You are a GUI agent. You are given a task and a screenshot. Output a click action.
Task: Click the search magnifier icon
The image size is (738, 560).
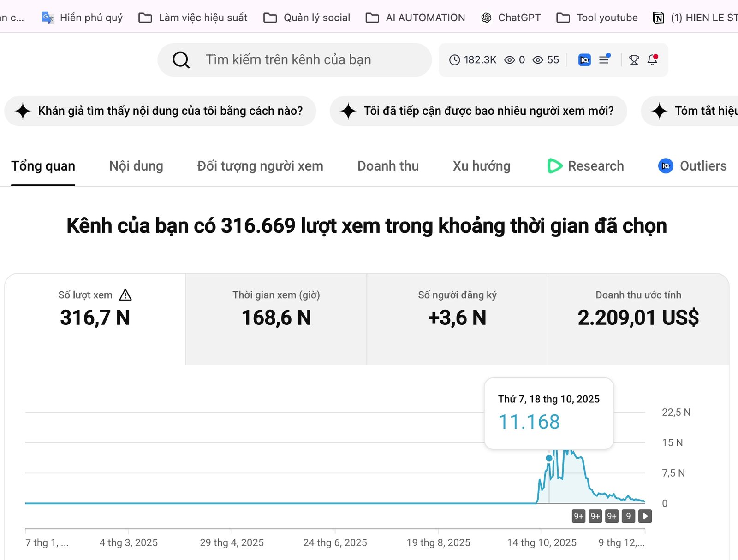pos(181,60)
